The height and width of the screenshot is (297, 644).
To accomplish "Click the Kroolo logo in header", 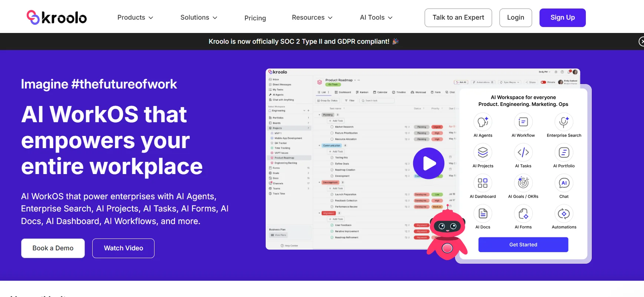I will point(57,17).
